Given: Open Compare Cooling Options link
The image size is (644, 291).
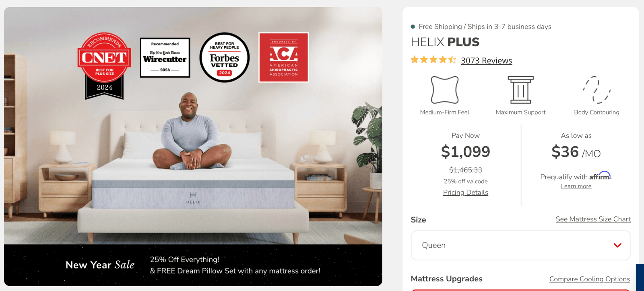Looking at the screenshot, I should click(x=590, y=279).
